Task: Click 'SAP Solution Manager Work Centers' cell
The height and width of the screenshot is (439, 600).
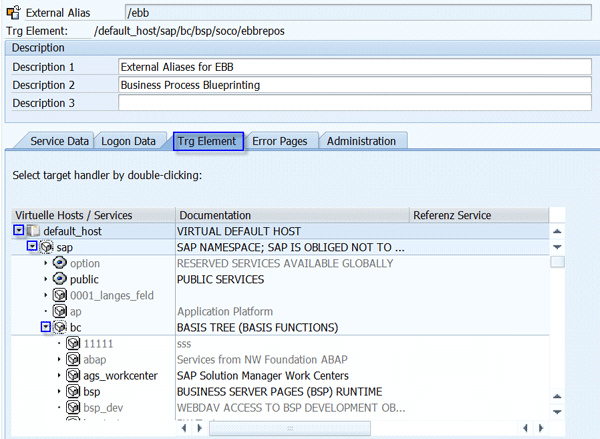Action: [x=262, y=376]
